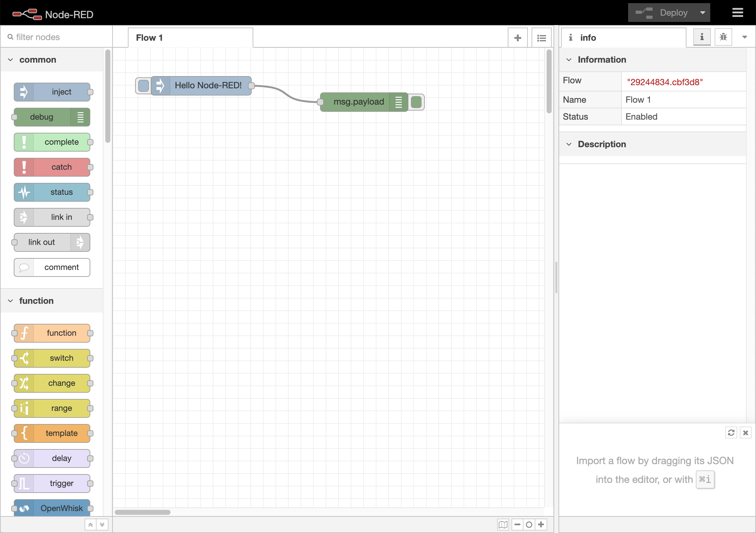Click the refresh tip icon
Screen dimensions: 756x533
731,433
